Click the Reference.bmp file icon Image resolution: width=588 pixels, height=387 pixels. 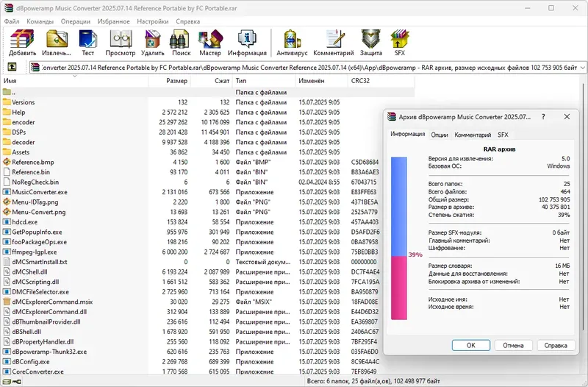7,162
